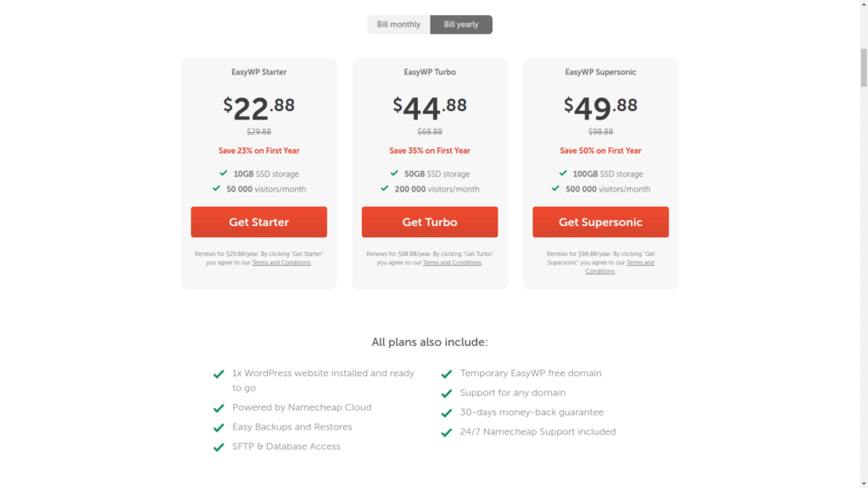Open Terms and Conditions under Turbo plan
Image resolution: width=868 pixels, height=488 pixels.
point(452,263)
